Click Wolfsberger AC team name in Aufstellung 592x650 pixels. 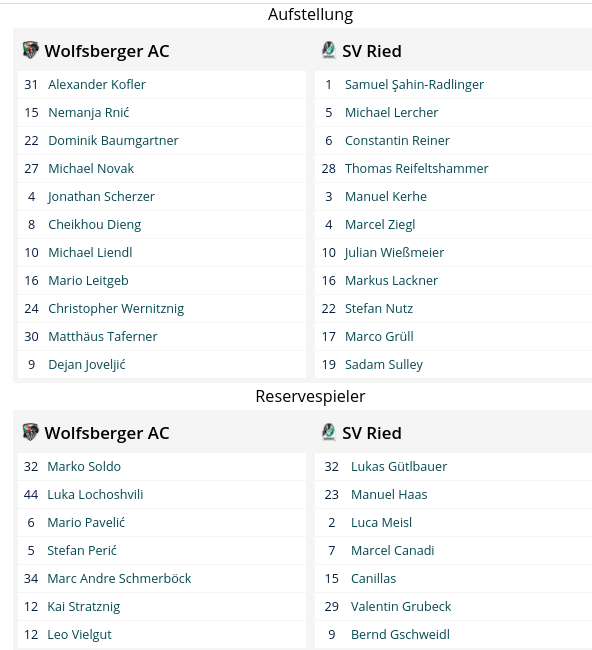click(x=107, y=51)
